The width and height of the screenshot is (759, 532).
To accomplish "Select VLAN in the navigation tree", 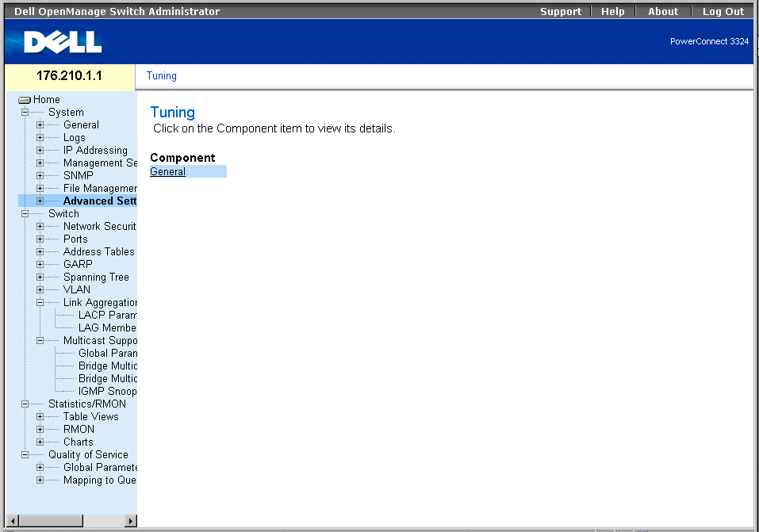I will pyautogui.click(x=76, y=290).
